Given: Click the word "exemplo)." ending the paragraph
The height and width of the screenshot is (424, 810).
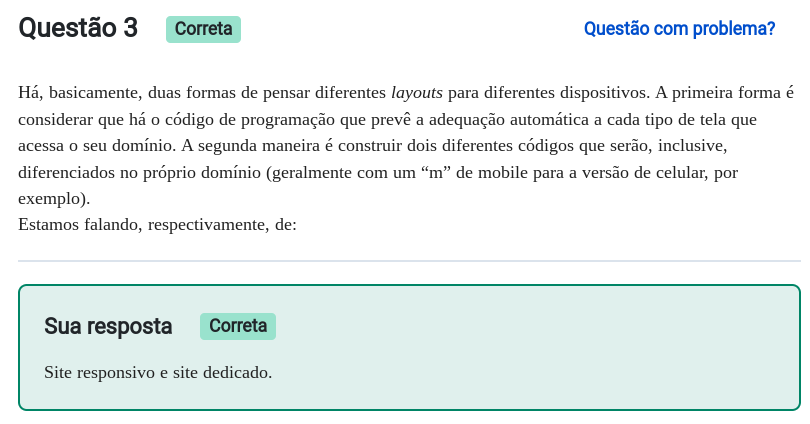Looking at the screenshot, I should pos(54,198).
